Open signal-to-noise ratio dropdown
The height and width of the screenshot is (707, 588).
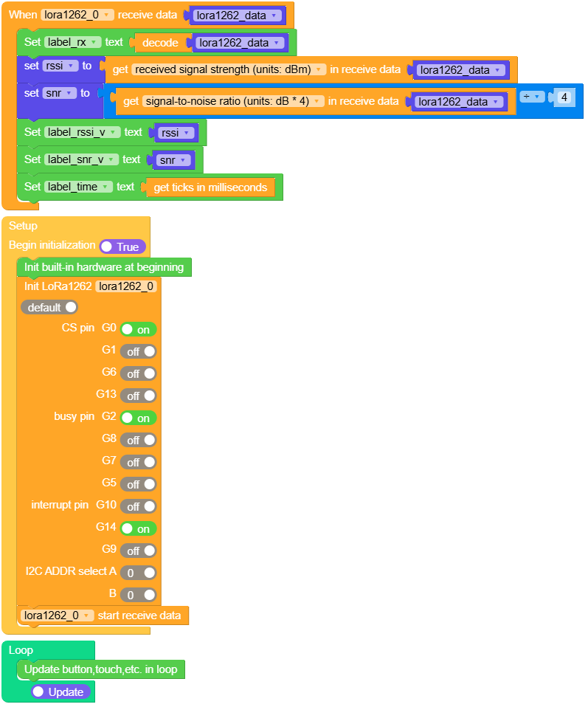[x=233, y=101]
